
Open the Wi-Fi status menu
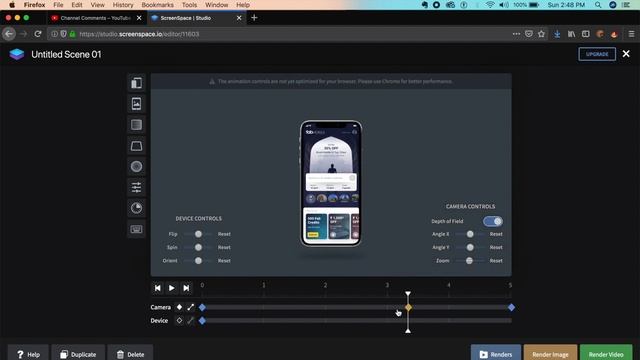pyautogui.click(x=490, y=5)
